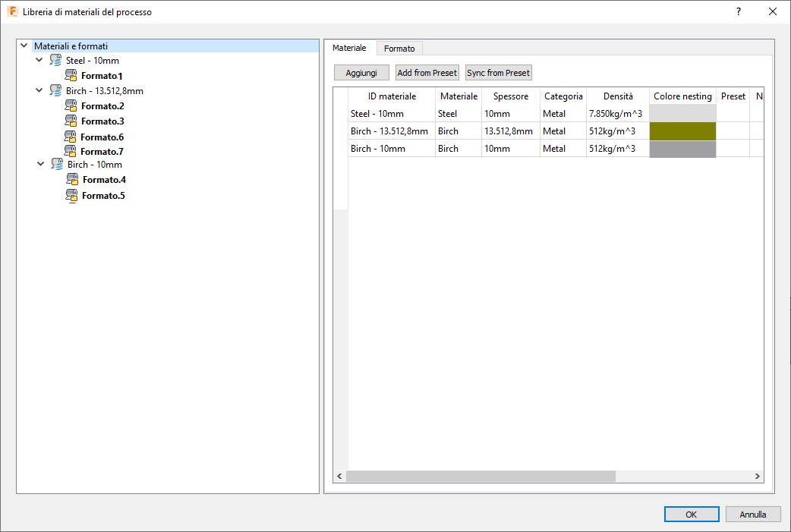Collapse the Birch - 10mm tree branch
791x532 pixels.
point(39,164)
